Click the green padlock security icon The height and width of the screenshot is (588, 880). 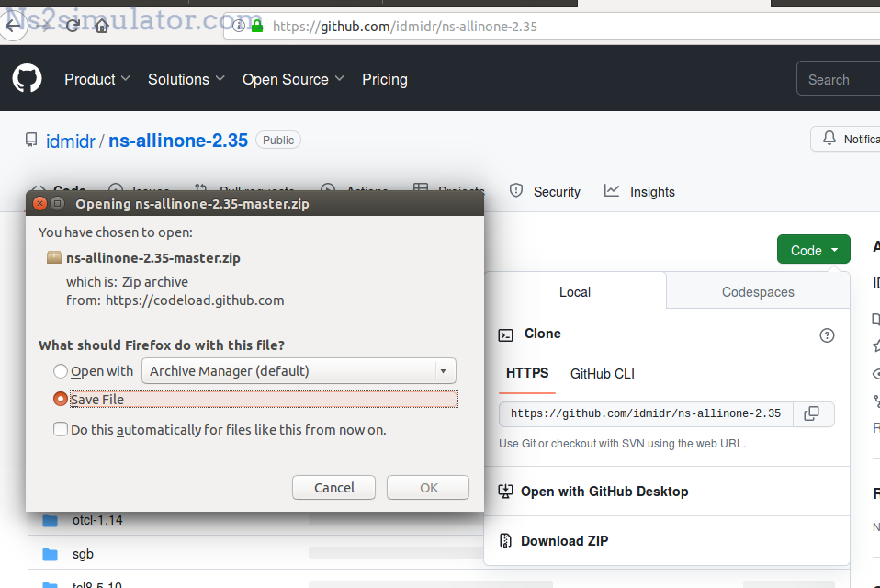click(x=257, y=26)
